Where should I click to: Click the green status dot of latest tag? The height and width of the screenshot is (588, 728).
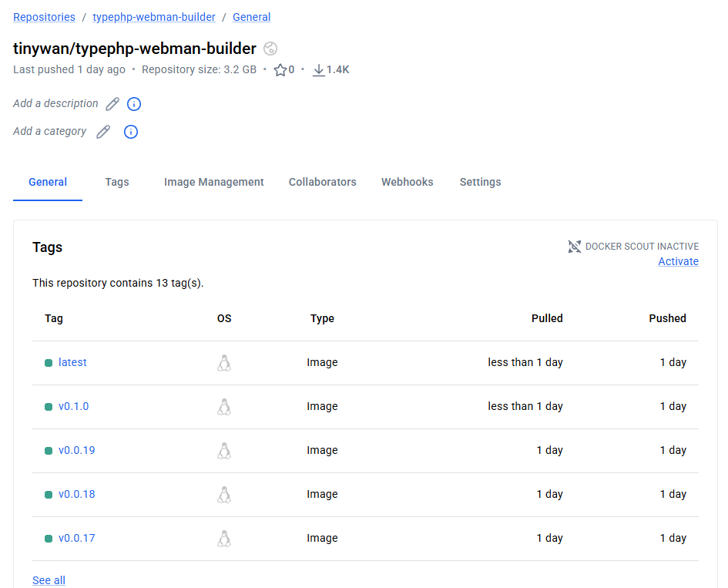click(x=49, y=363)
